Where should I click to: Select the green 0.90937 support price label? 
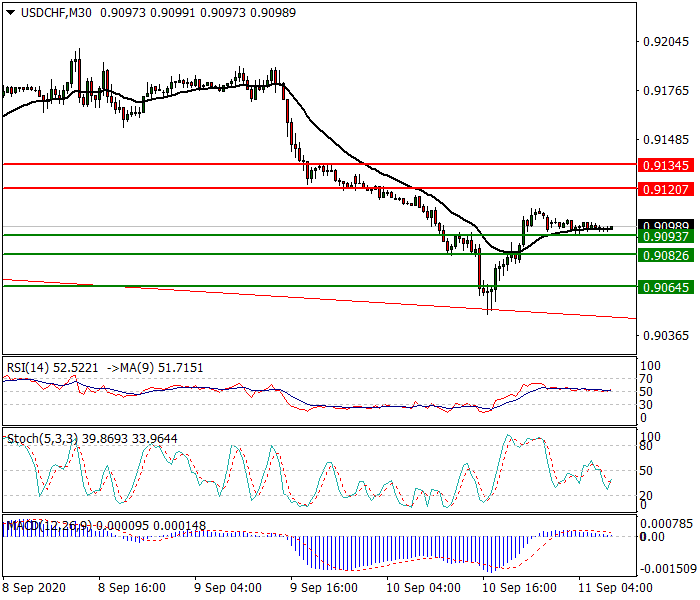(x=666, y=237)
